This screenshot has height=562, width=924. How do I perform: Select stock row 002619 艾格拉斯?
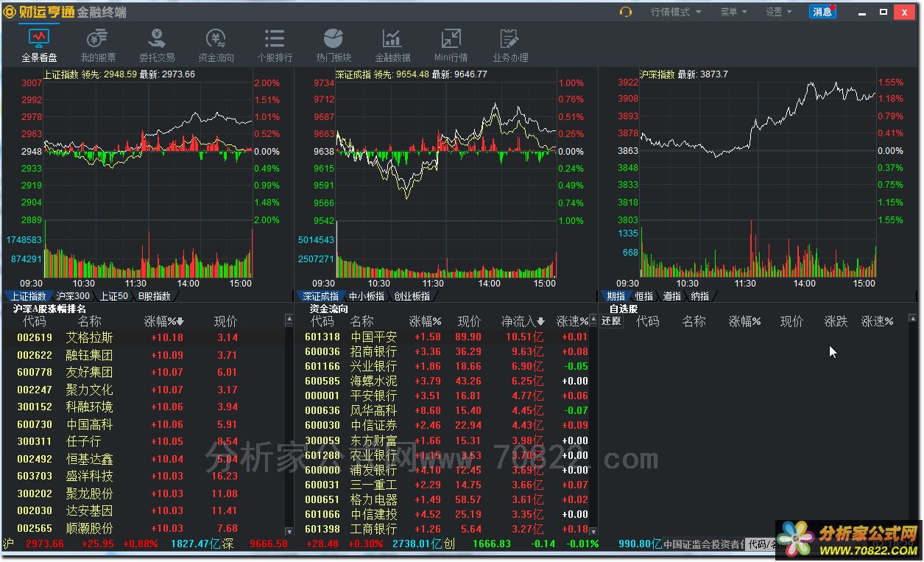pyautogui.click(x=143, y=337)
